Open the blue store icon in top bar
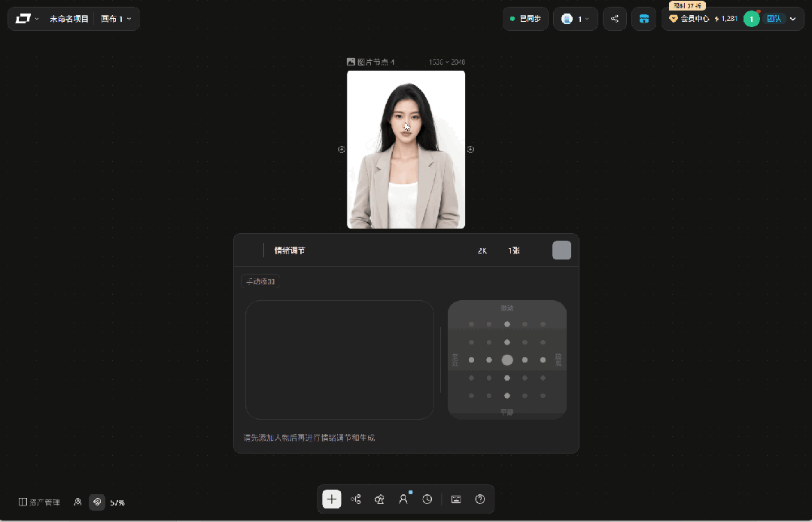This screenshot has width=812, height=522. 644,19
